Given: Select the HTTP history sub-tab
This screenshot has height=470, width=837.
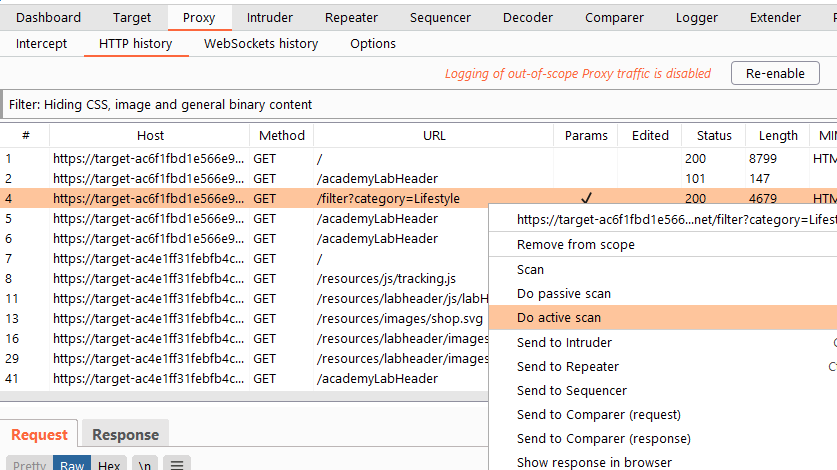Looking at the screenshot, I should coord(136,44).
